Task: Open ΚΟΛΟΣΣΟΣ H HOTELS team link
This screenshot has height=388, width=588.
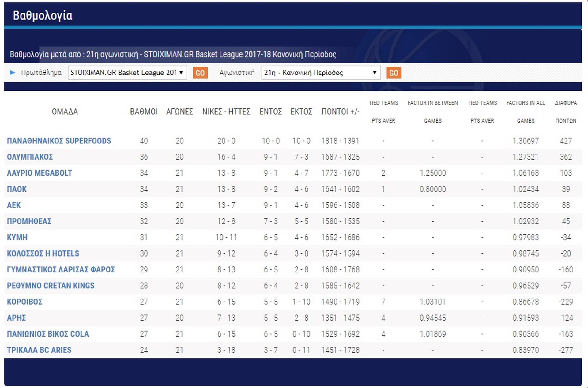Action: (x=43, y=253)
